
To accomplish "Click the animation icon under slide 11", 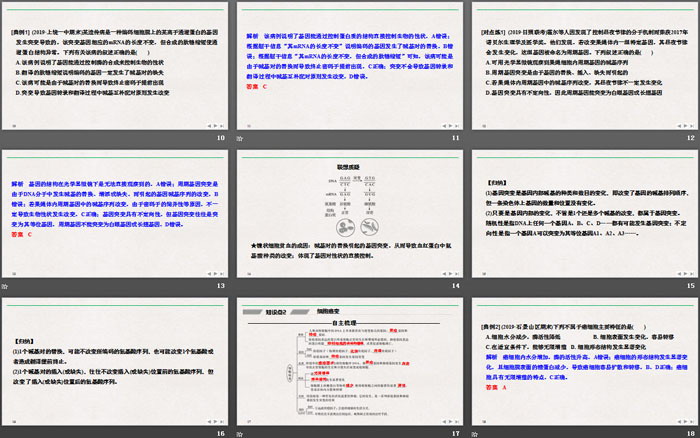I will click(x=240, y=138).
